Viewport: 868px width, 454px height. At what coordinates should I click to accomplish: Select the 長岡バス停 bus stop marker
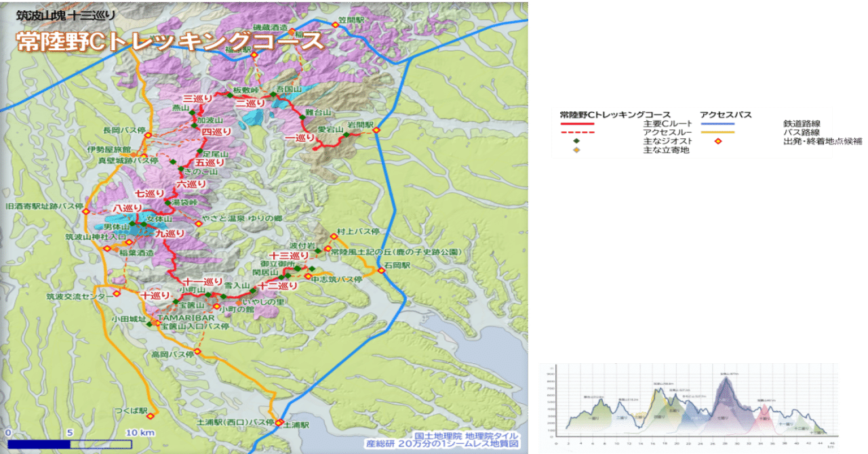click(x=148, y=135)
